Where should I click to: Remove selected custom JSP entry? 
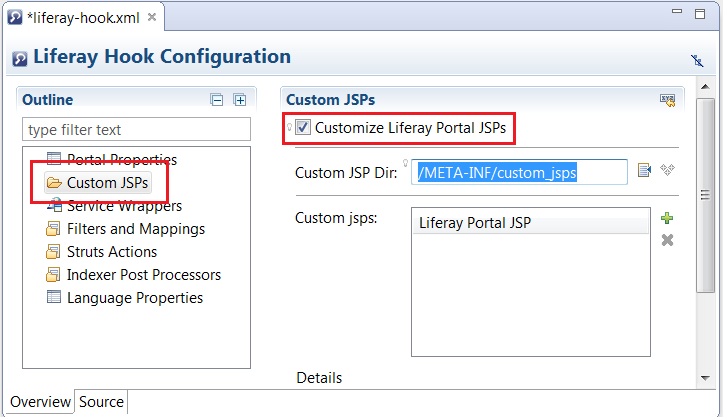[x=667, y=240]
